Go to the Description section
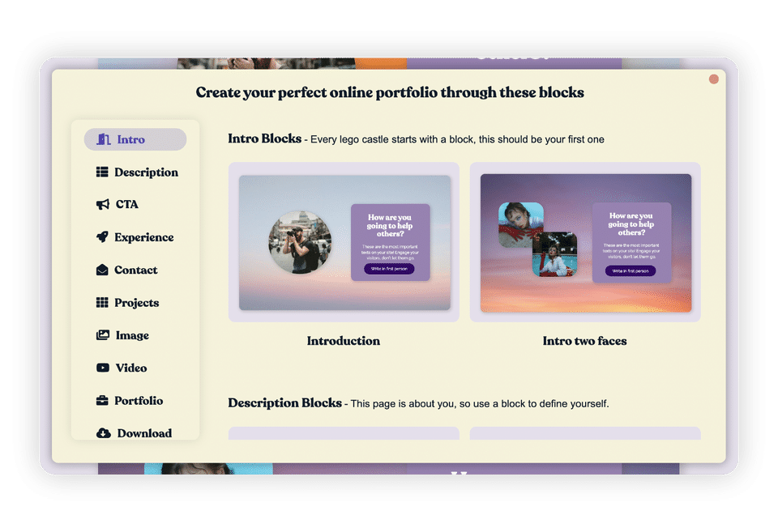 point(147,172)
